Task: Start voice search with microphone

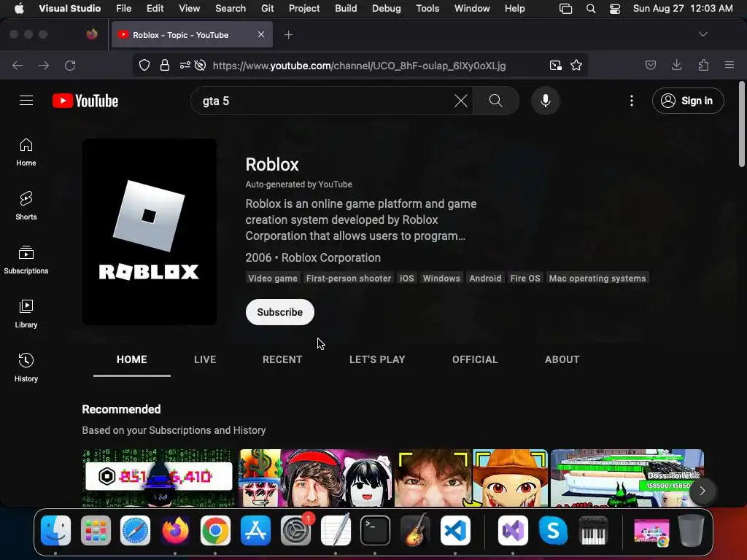Action: tap(546, 101)
